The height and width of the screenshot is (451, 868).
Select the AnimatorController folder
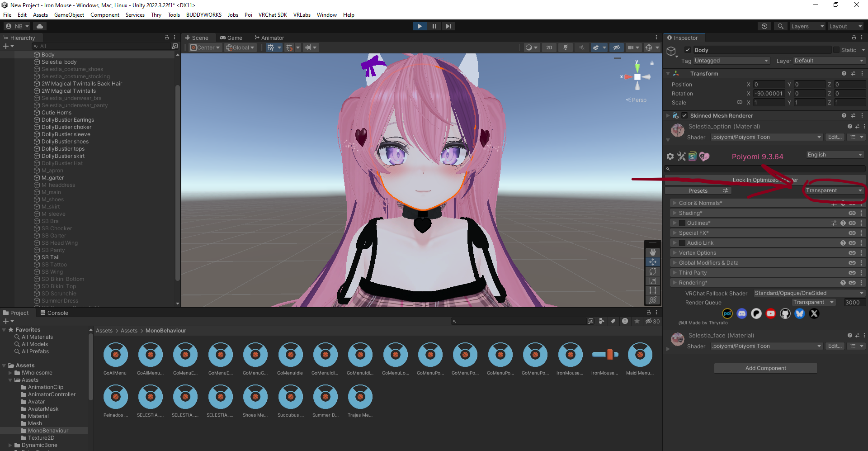[x=52, y=394]
